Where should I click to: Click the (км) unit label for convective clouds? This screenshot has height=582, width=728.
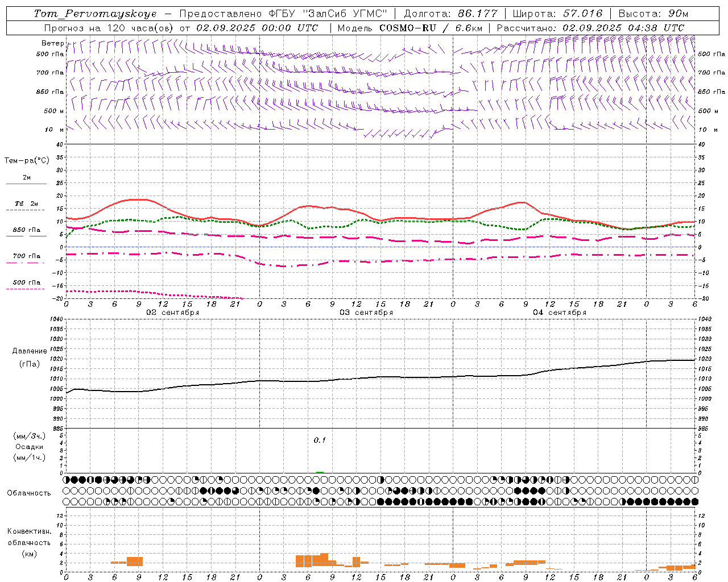(x=29, y=554)
